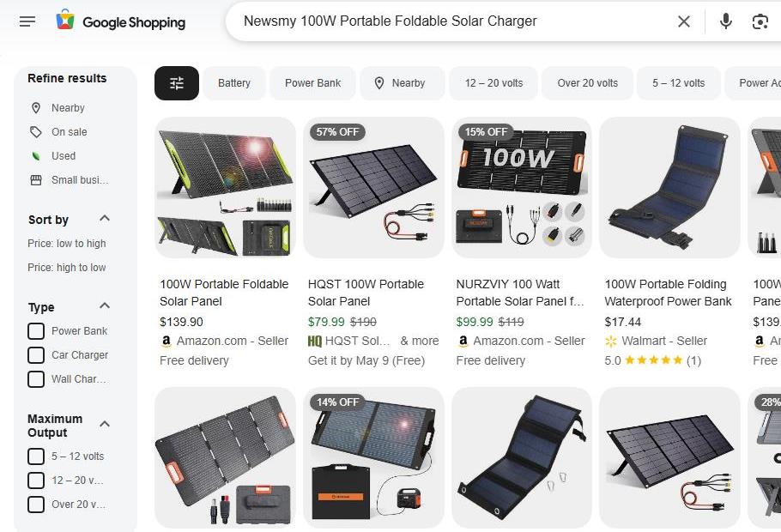Open HQST 100W Portable Solar Panel listing
Viewport: 781px width, 532px height.
(366, 293)
